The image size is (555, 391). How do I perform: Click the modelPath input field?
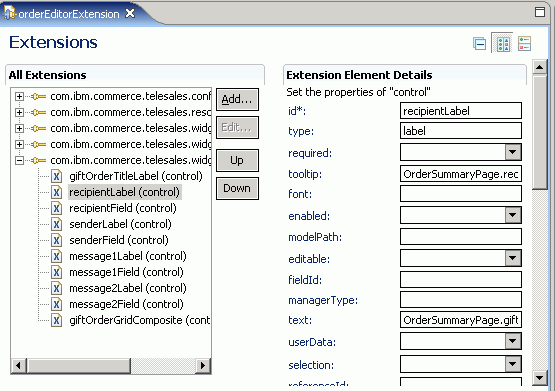[x=461, y=237]
